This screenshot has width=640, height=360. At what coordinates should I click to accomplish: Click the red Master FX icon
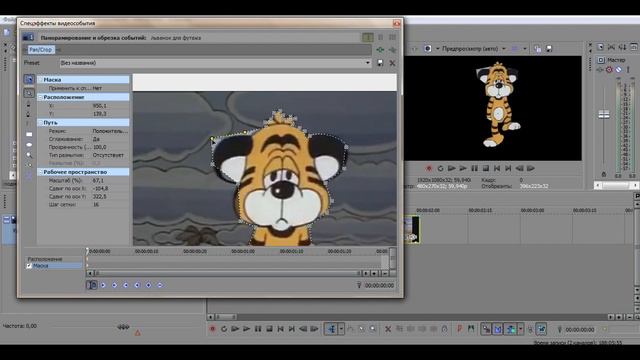[609, 70]
